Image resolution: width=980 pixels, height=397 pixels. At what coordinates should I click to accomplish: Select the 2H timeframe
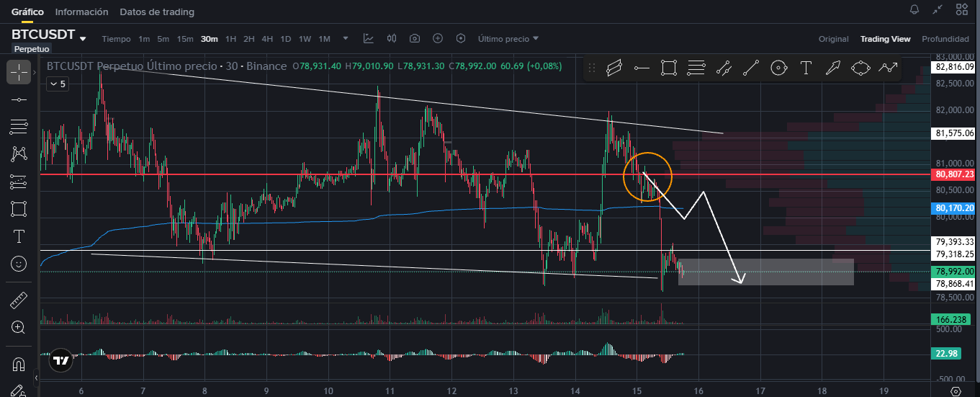[x=248, y=39]
